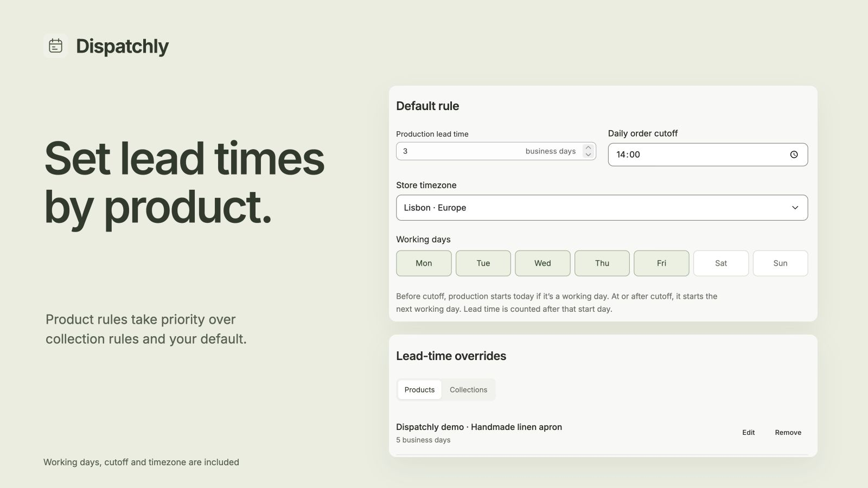The image size is (868, 488).
Task: Focus the Production lead time field
Action: tap(496, 151)
